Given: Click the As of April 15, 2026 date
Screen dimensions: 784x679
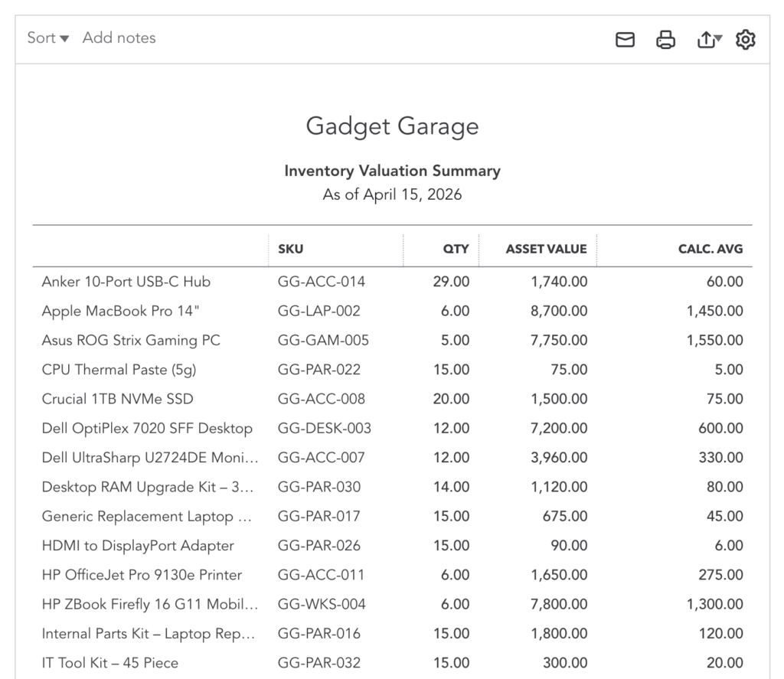Looking at the screenshot, I should [x=393, y=194].
